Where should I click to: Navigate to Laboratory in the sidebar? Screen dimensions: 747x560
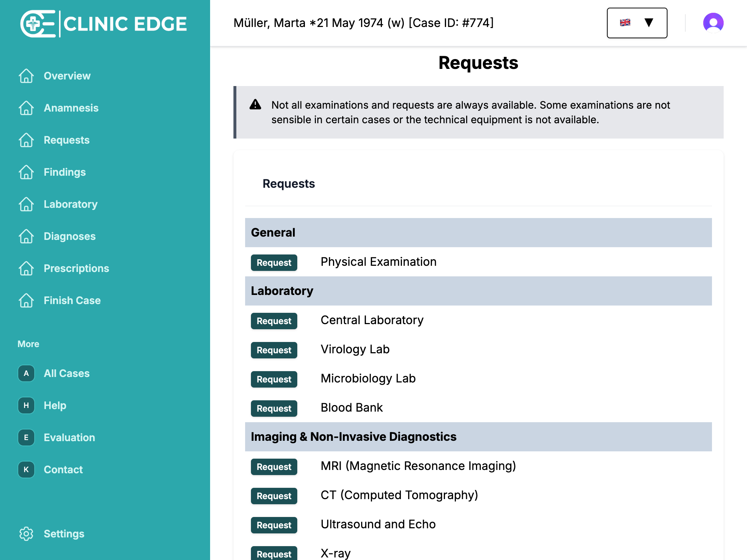[x=70, y=204]
